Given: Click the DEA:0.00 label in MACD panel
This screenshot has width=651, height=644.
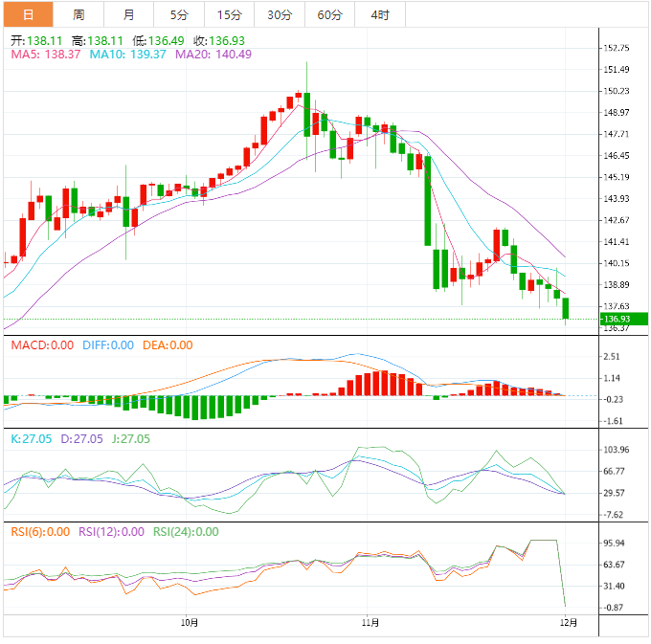Looking at the screenshot, I should [168, 345].
